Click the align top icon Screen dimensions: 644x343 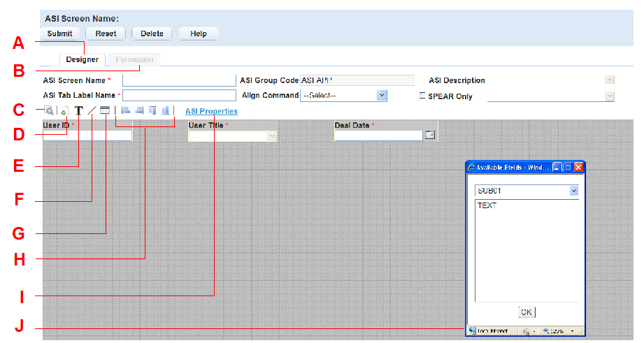(x=152, y=110)
